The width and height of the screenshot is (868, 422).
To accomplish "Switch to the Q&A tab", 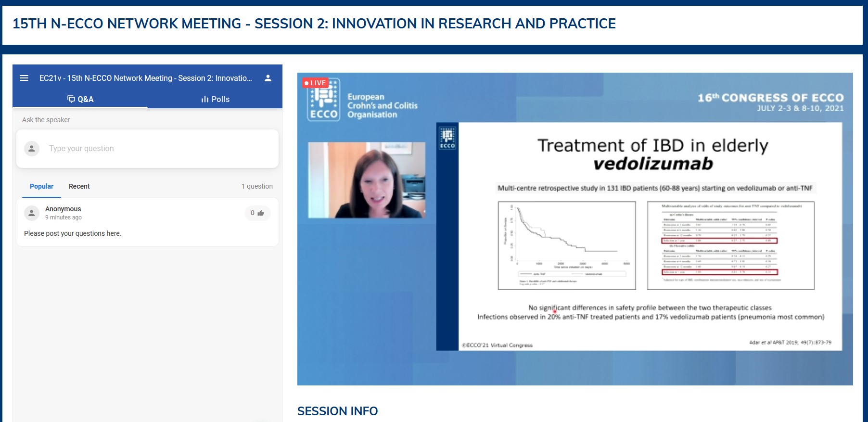I will coord(80,99).
